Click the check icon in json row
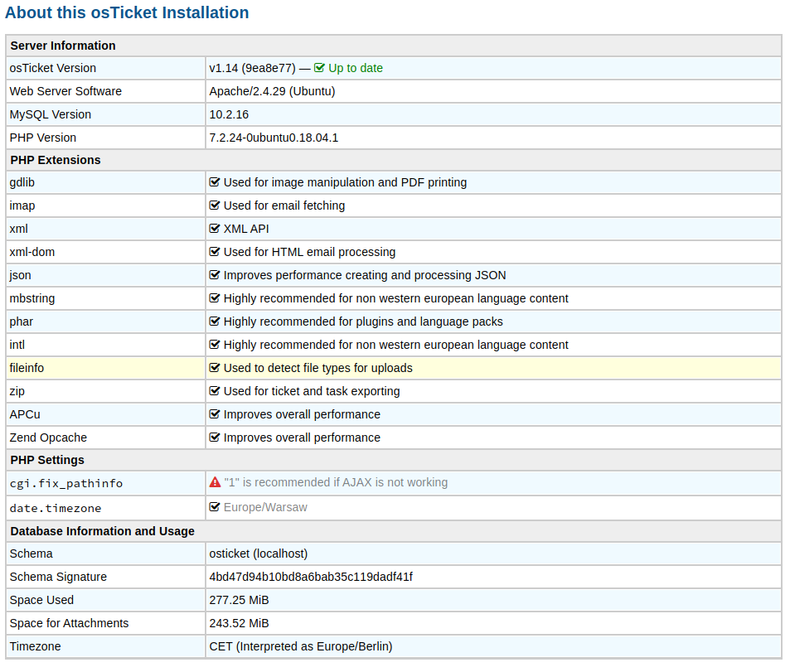 click(215, 274)
